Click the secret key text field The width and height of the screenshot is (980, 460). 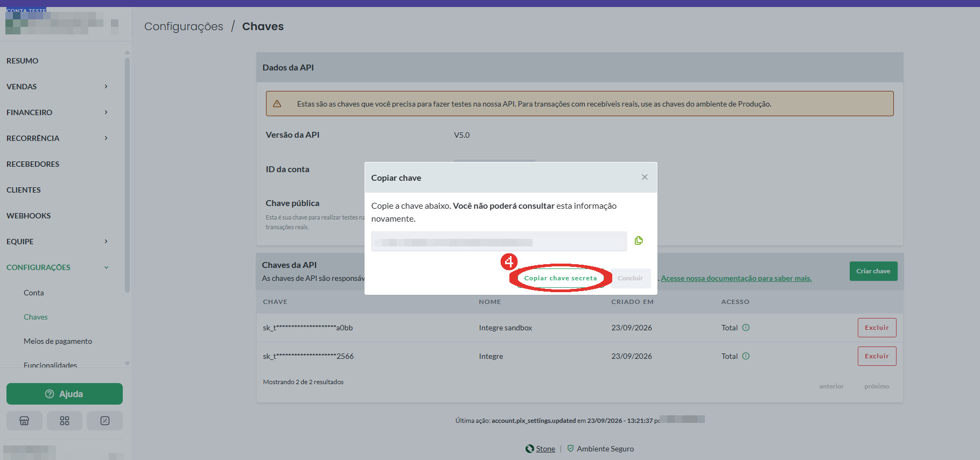click(499, 241)
